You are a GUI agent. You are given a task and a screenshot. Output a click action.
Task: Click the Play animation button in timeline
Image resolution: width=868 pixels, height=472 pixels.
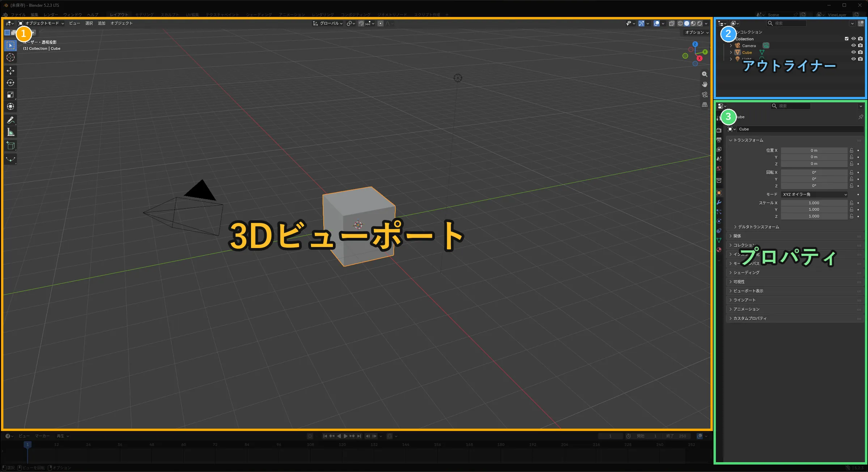point(345,436)
